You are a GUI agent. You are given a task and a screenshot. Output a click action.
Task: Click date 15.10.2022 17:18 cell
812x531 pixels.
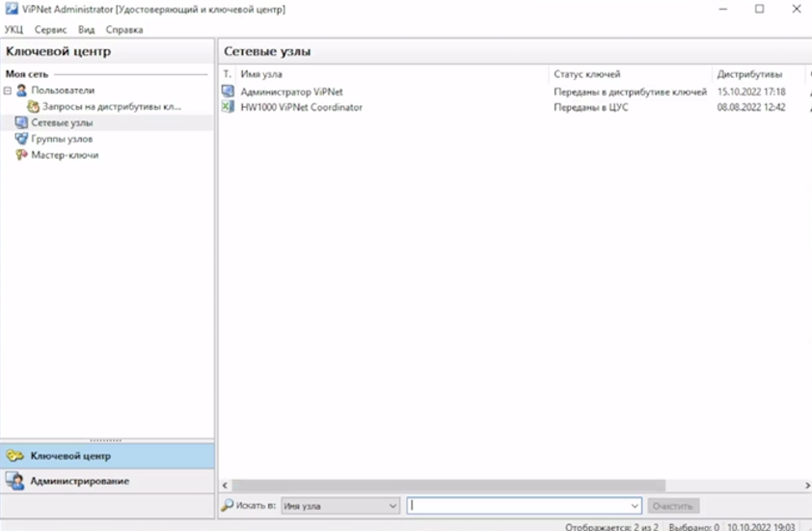tap(751, 92)
